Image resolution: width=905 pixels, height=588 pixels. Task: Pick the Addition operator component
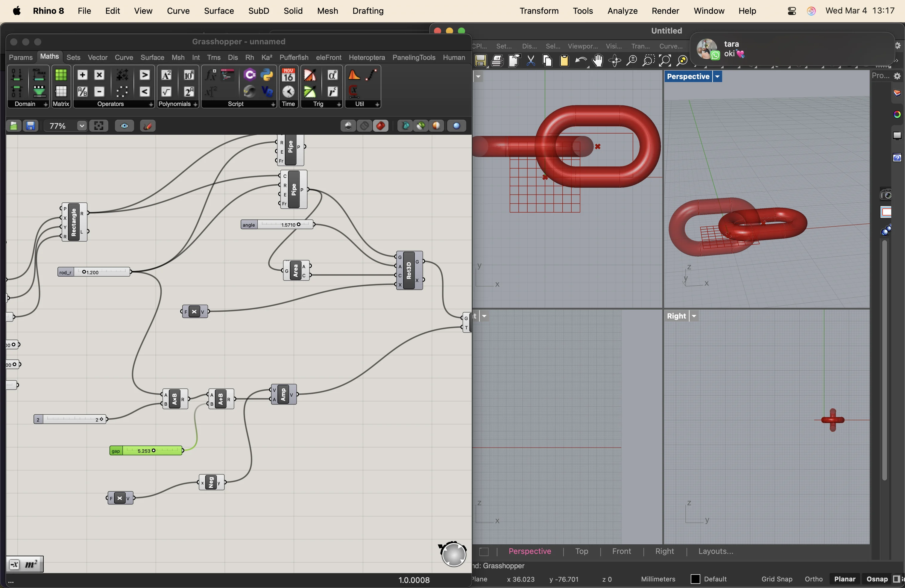click(x=82, y=75)
